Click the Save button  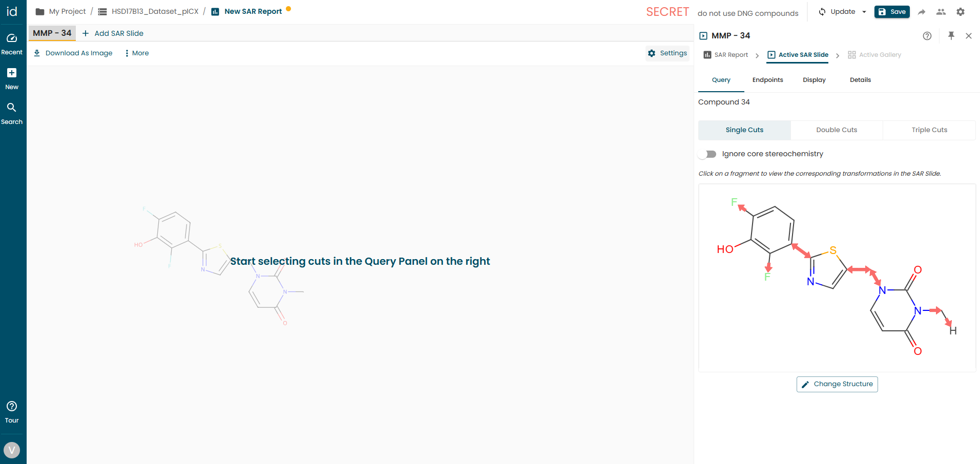click(x=892, y=12)
